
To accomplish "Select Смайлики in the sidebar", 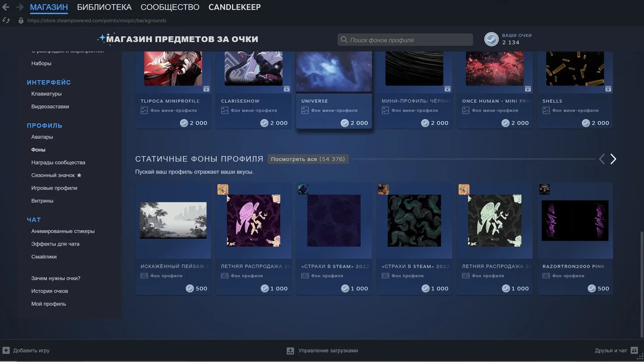I will [x=44, y=257].
